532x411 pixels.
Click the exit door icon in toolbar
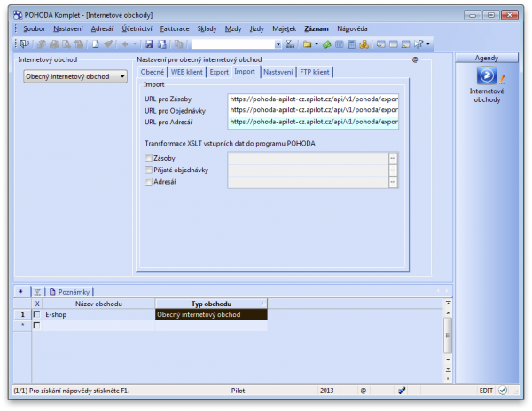coord(25,44)
